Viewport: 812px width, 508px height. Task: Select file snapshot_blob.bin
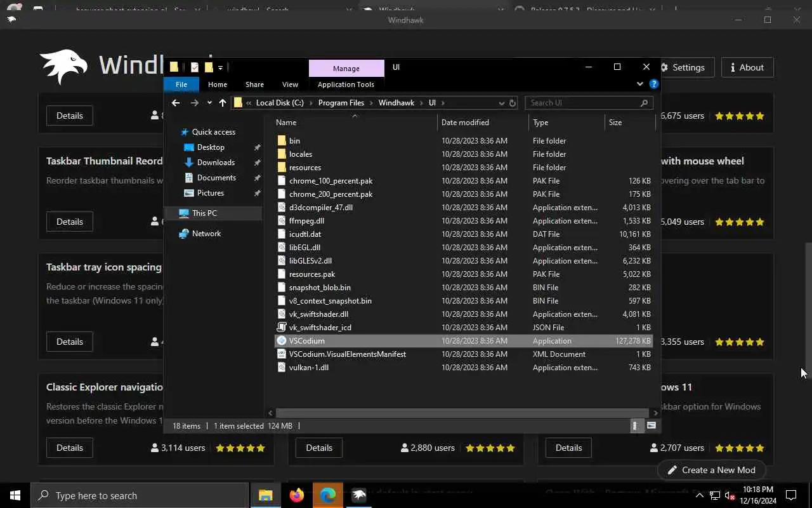[320, 288]
